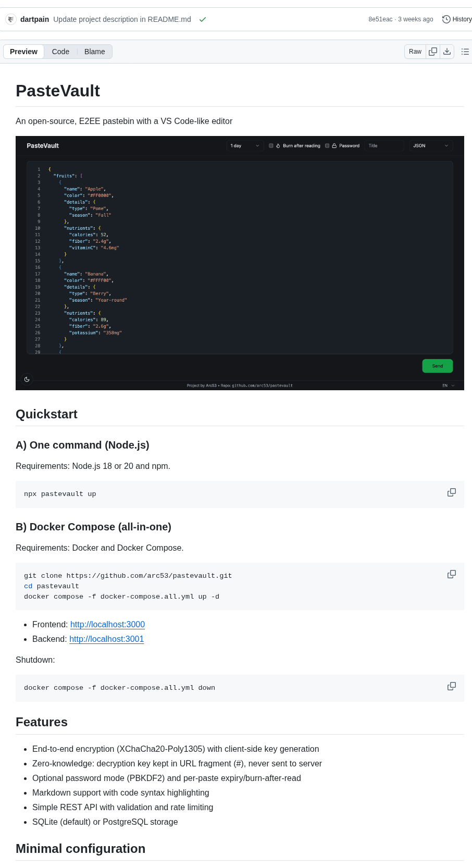
Task: Copy the git clone code block
Action: [451, 574]
